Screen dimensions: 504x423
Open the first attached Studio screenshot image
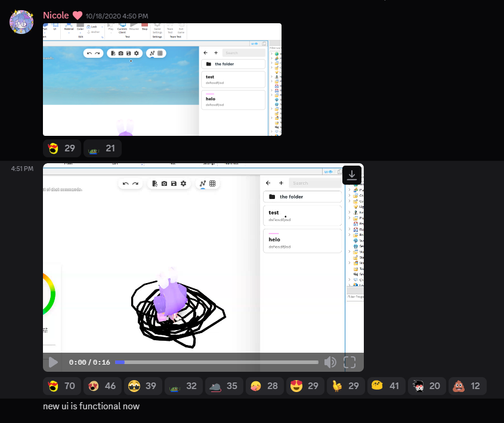coord(162,79)
